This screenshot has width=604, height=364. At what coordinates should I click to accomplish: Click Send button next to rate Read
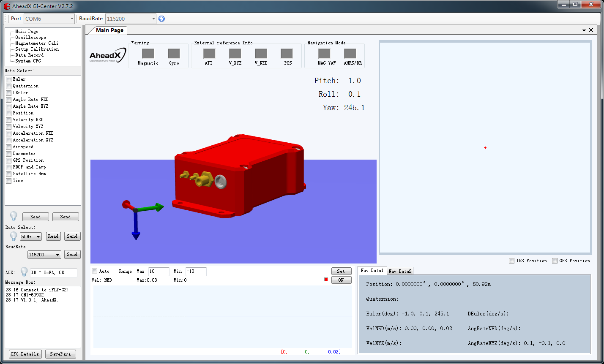(x=72, y=236)
